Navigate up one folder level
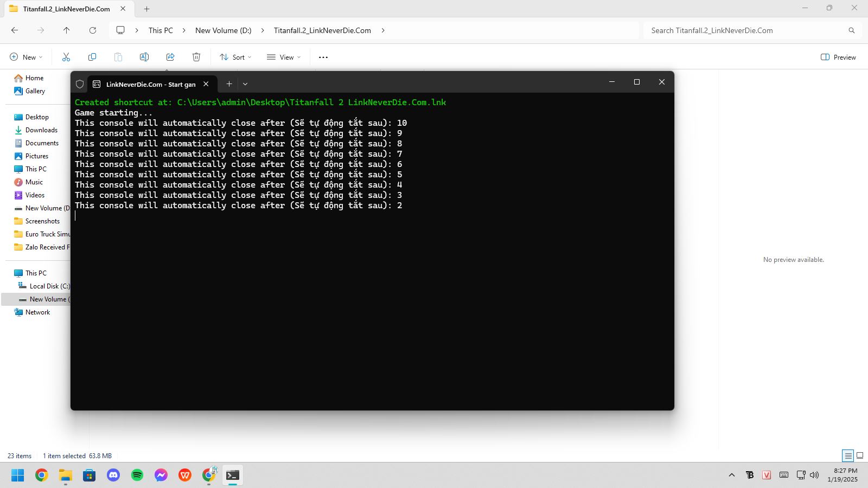The image size is (868, 488). coord(67,30)
